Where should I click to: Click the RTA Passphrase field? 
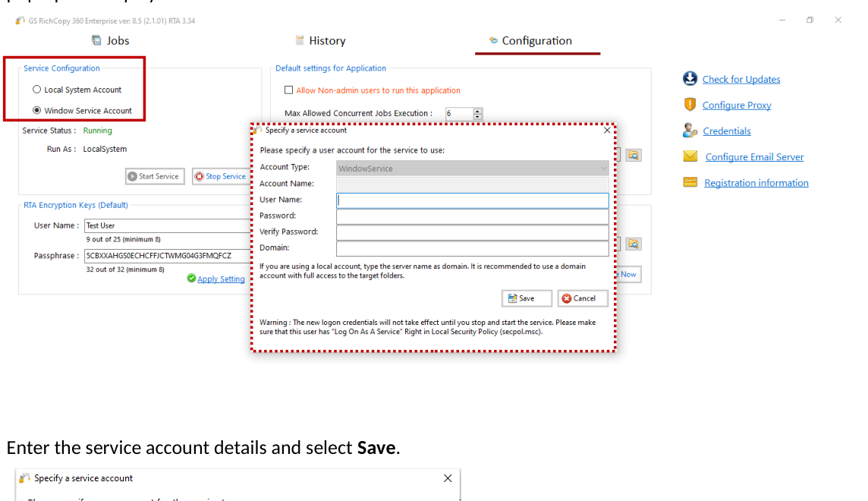tap(167, 255)
